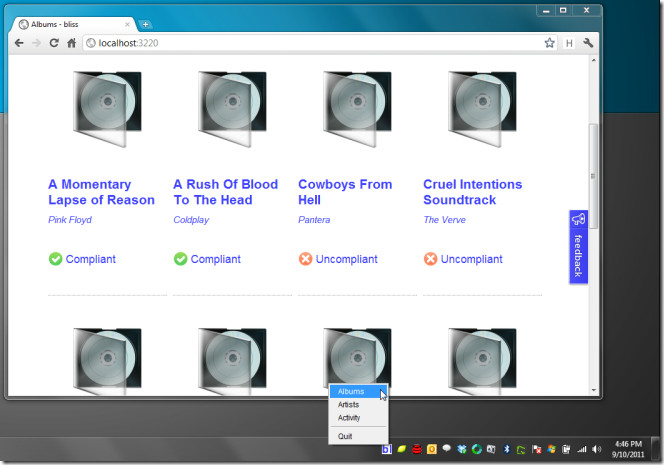This screenshot has height=465, width=664.
Task: Open the volume speaker tray icon
Action: pyautogui.click(x=597, y=449)
